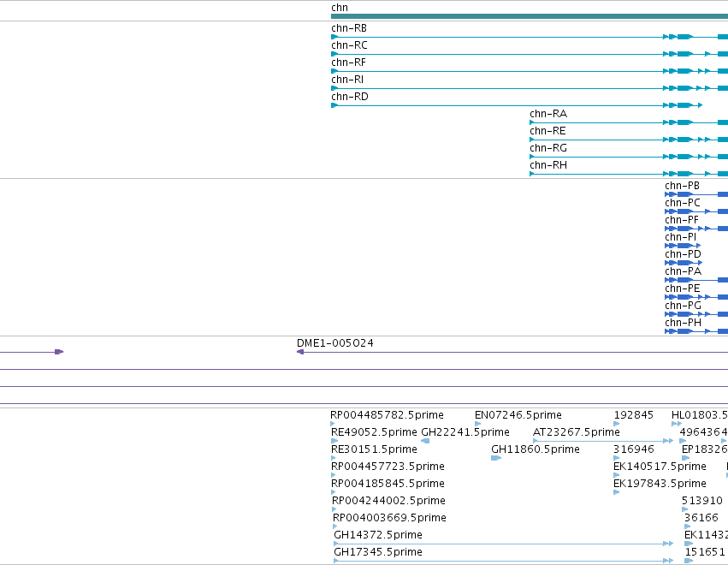Select feature 192845 label
This screenshot has height=565, width=728.
point(633,415)
